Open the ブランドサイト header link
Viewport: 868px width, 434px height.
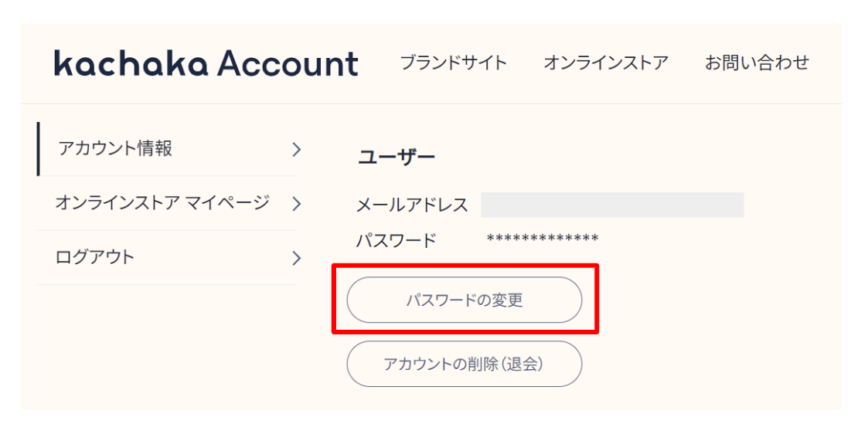(x=453, y=63)
